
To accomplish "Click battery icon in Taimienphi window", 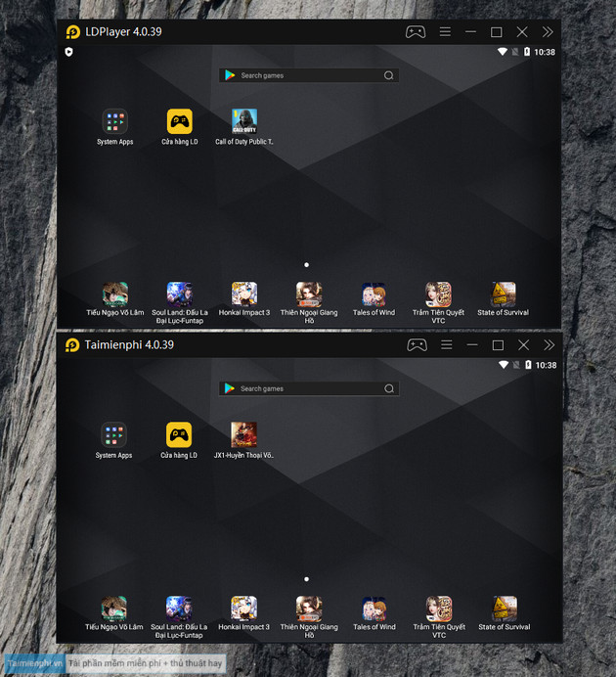I will pos(528,365).
